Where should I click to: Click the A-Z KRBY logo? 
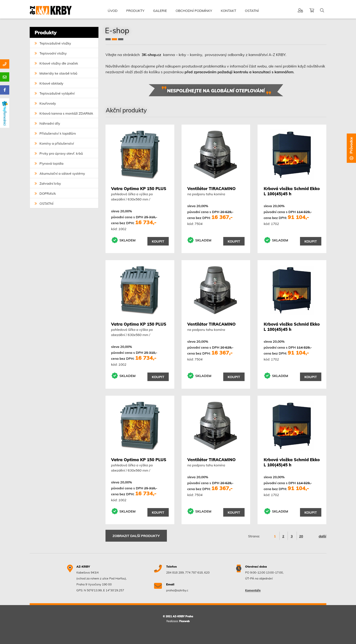click(x=51, y=10)
